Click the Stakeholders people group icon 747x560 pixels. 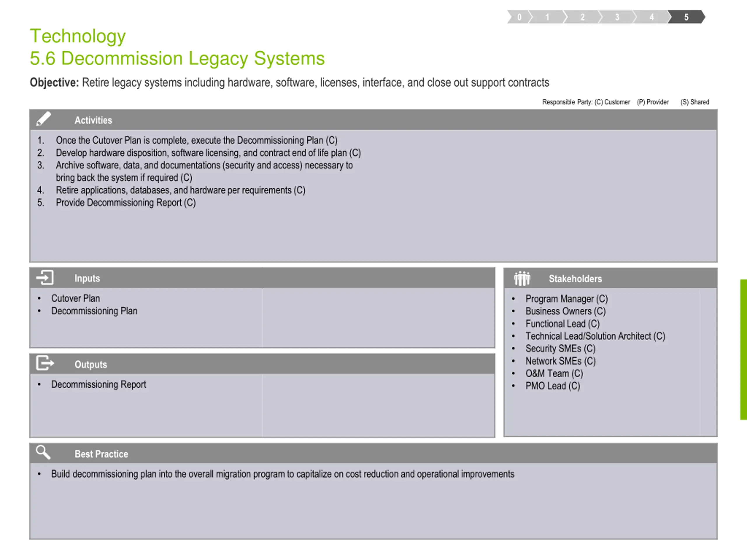522,279
